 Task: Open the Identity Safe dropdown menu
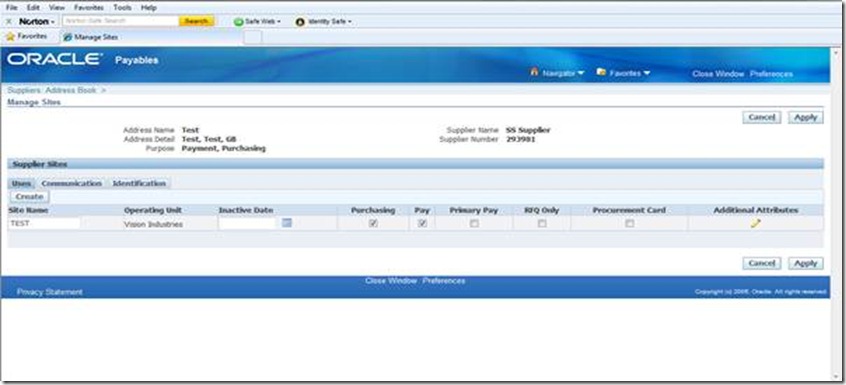350,22
